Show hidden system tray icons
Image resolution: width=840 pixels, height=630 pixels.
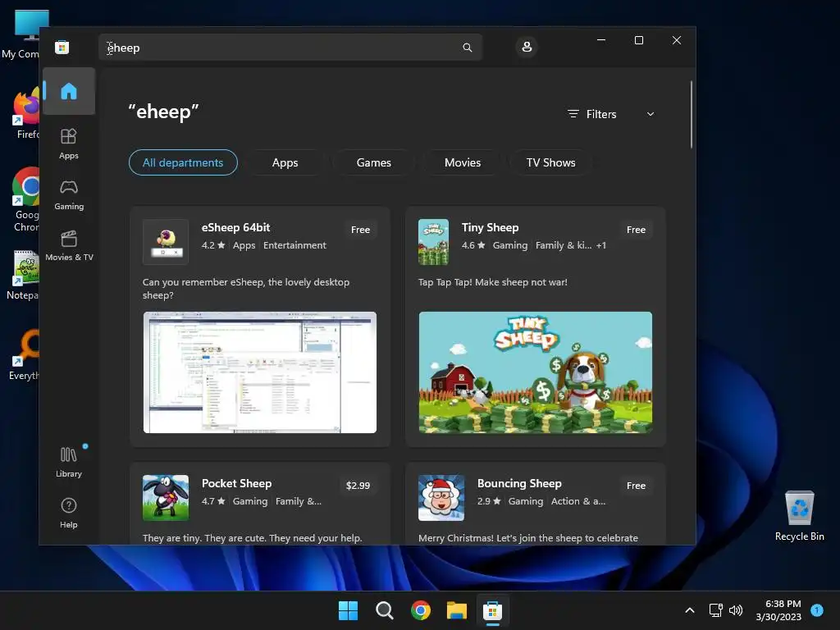pyautogui.click(x=690, y=610)
